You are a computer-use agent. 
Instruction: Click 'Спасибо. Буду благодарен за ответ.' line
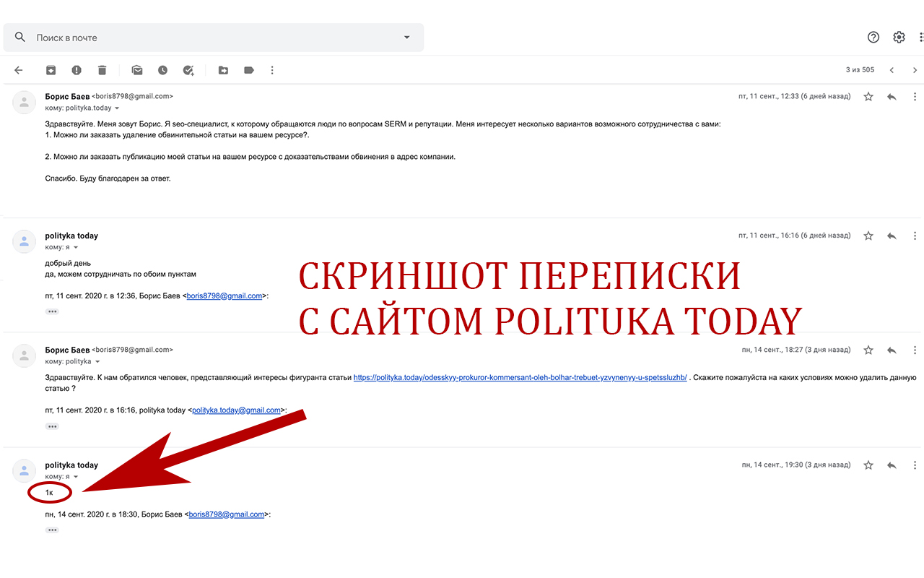(x=108, y=178)
